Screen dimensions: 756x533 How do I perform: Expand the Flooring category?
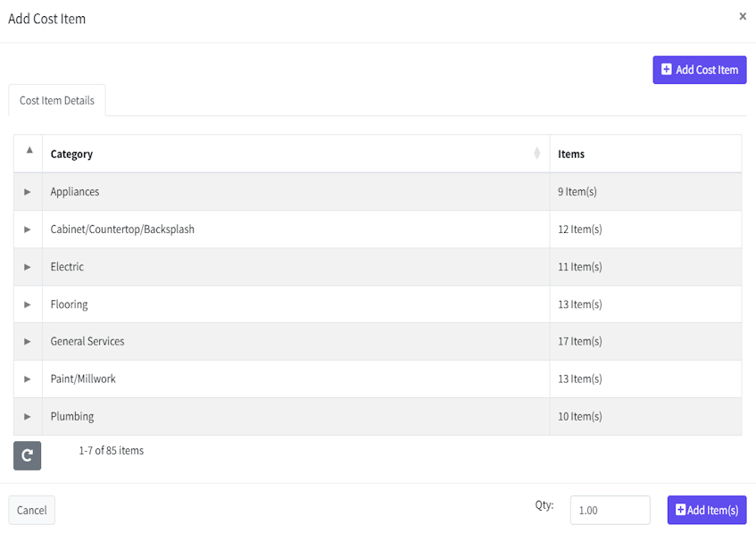(28, 304)
